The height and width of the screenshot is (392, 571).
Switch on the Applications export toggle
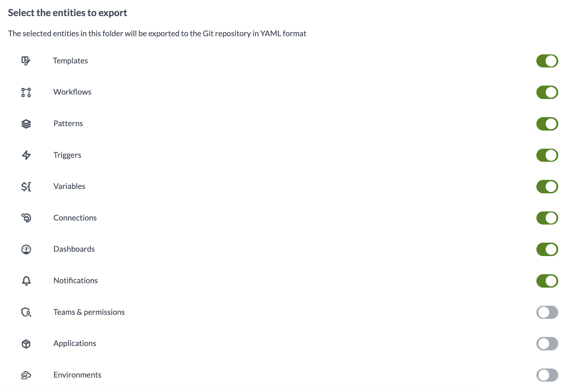[547, 344]
